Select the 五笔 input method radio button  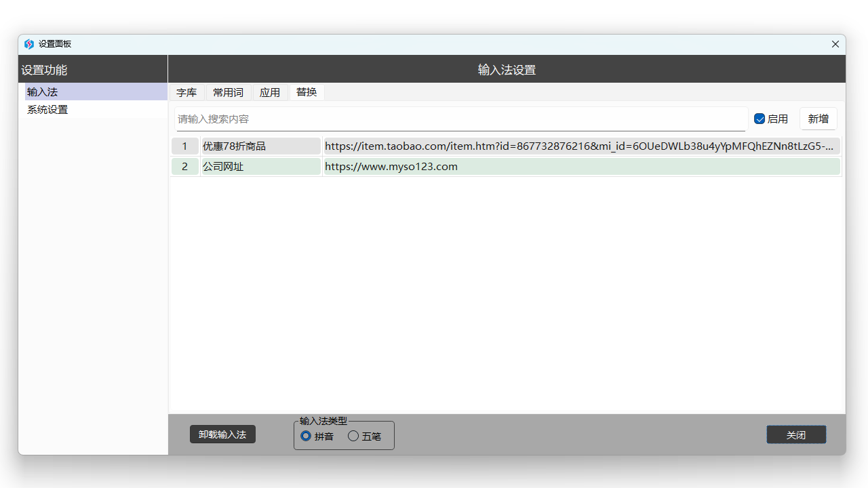coord(353,436)
